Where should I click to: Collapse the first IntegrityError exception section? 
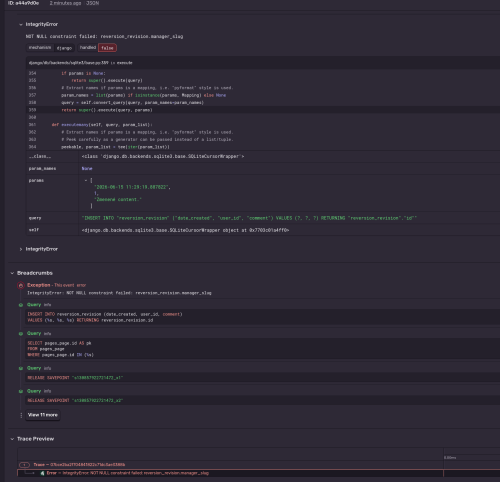click(x=21, y=24)
